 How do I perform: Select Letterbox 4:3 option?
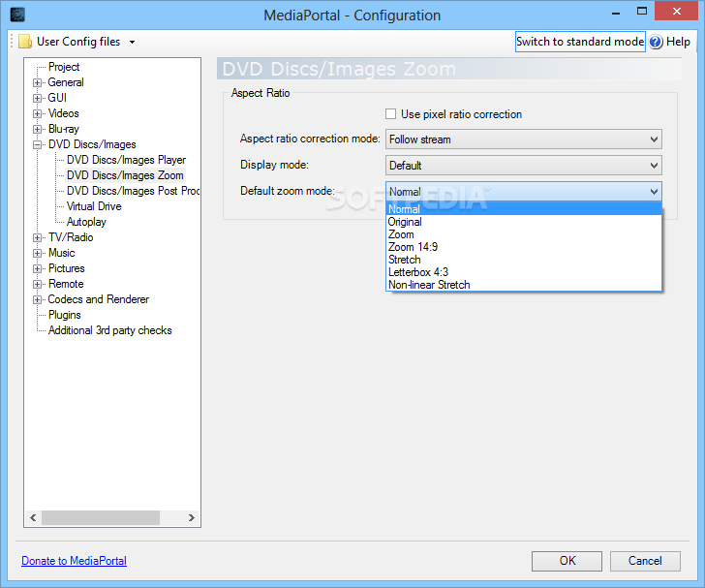524,272
